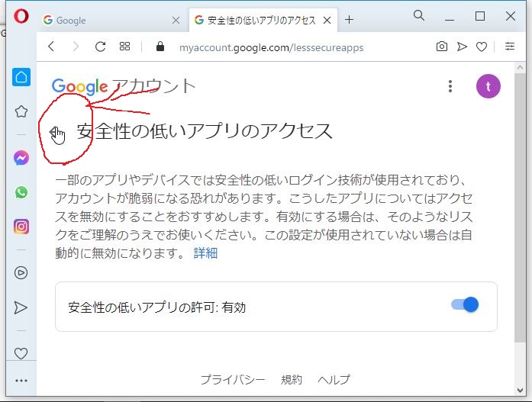The width and height of the screenshot is (532, 402).
Task: Open My Flow in the sidebar
Action: [21, 307]
